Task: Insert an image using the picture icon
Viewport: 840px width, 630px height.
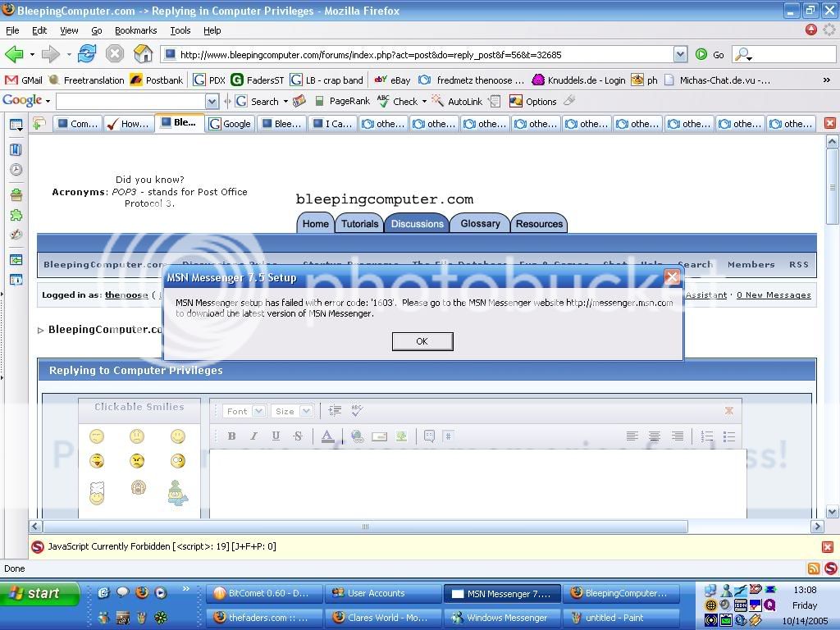Action: [401, 436]
